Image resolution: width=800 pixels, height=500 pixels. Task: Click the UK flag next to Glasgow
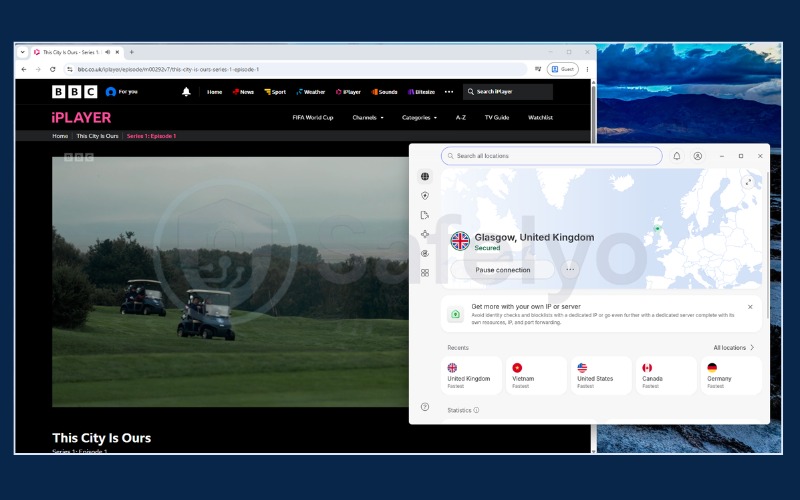(x=460, y=241)
